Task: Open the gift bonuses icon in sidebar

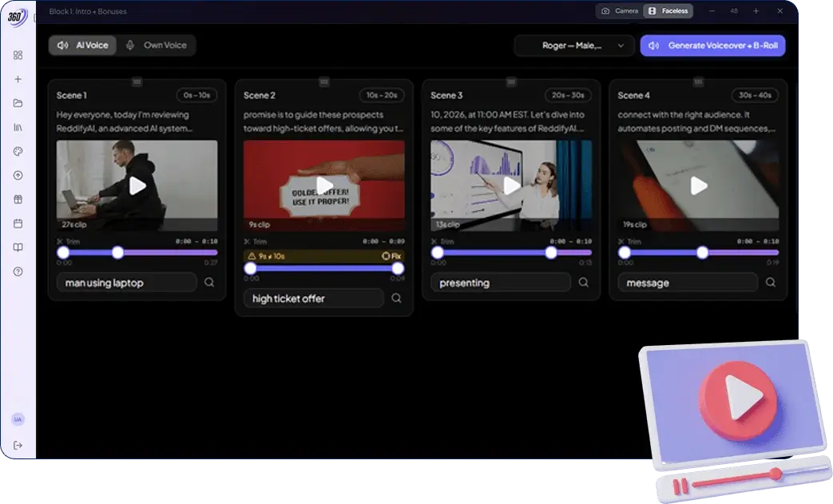Action: point(18,199)
